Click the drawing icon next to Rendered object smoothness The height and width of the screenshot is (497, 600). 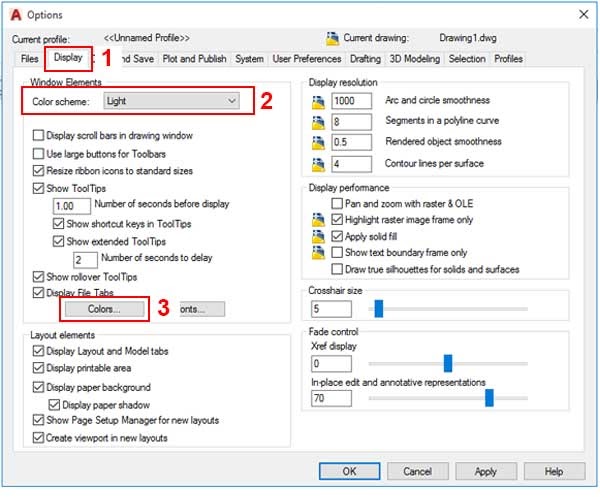(x=318, y=143)
